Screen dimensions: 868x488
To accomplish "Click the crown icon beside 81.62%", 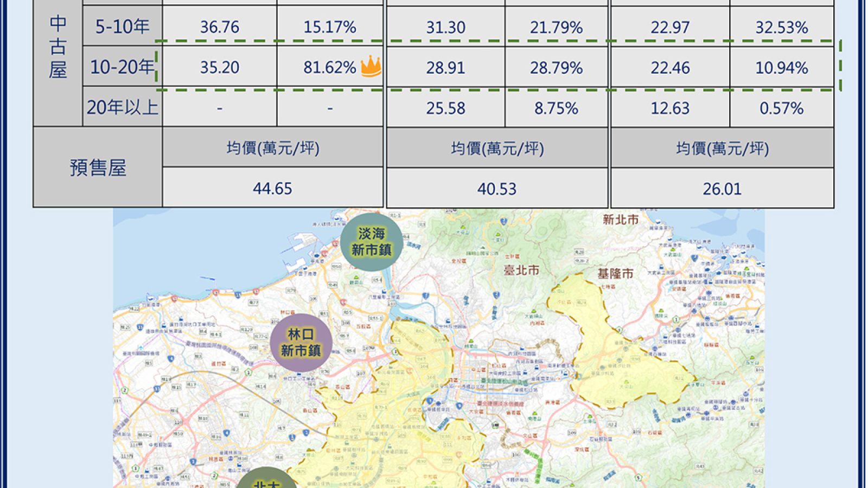I will 371,67.
